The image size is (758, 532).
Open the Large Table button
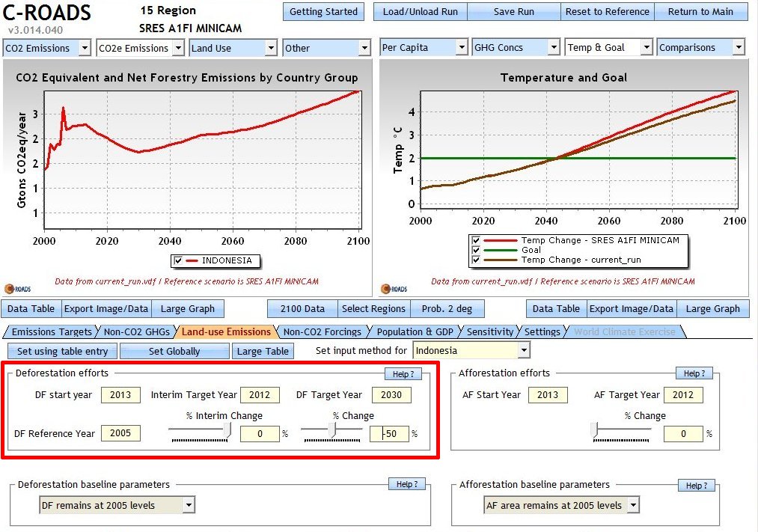[x=263, y=351]
